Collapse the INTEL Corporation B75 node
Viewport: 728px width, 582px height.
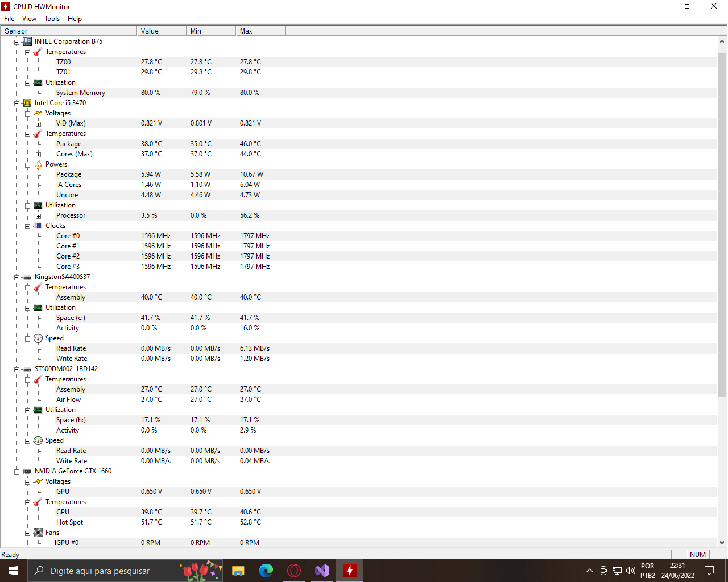(17, 42)
